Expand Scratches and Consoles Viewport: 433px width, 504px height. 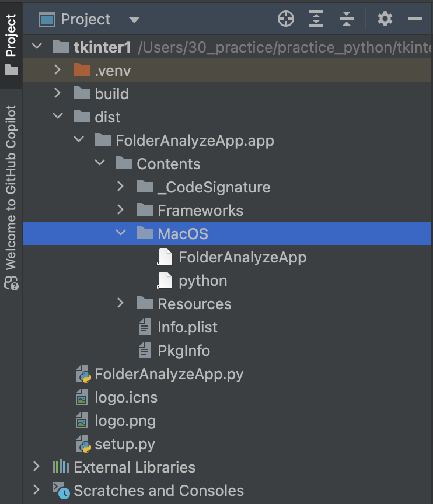pyautogui.click(x=37, y=491)
